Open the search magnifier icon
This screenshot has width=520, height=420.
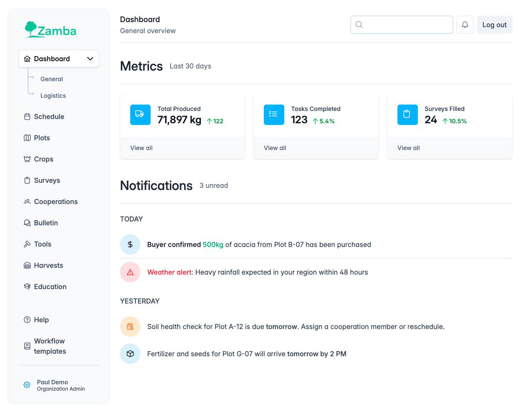tap(359, 25)
